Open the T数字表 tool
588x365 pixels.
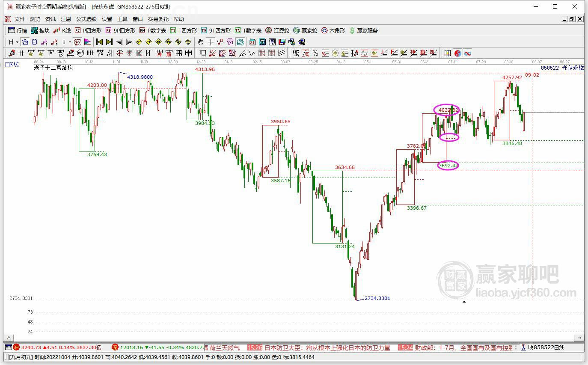click(x=248, y=30)
